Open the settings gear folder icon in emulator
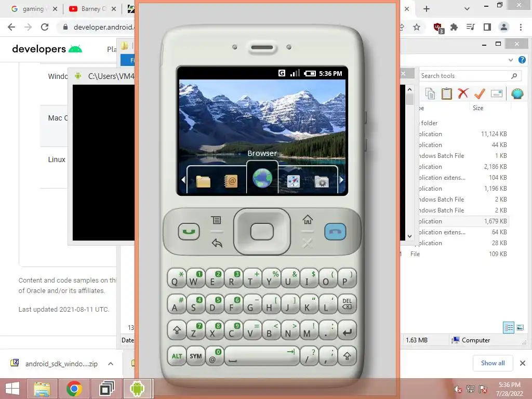The height and width of the screenshot is (399, 532). tap(322, 182)
